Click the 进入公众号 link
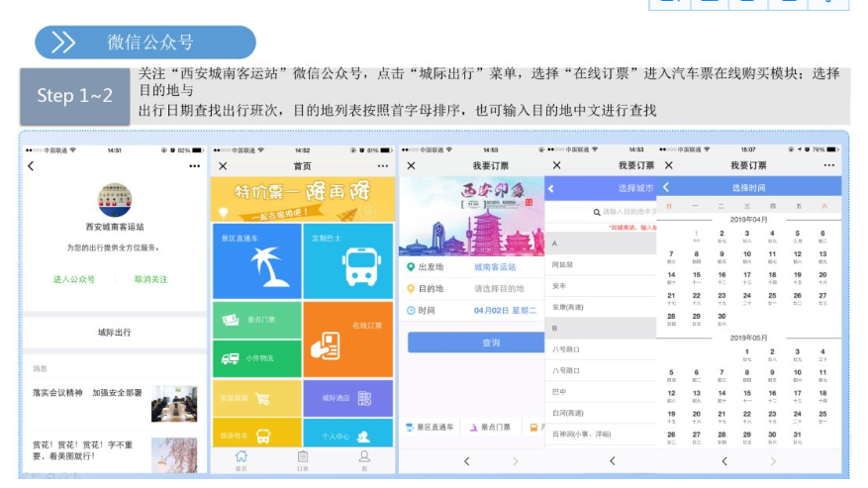Image resolution: width=868 pixels, height=488 pixels. [74, 280]
